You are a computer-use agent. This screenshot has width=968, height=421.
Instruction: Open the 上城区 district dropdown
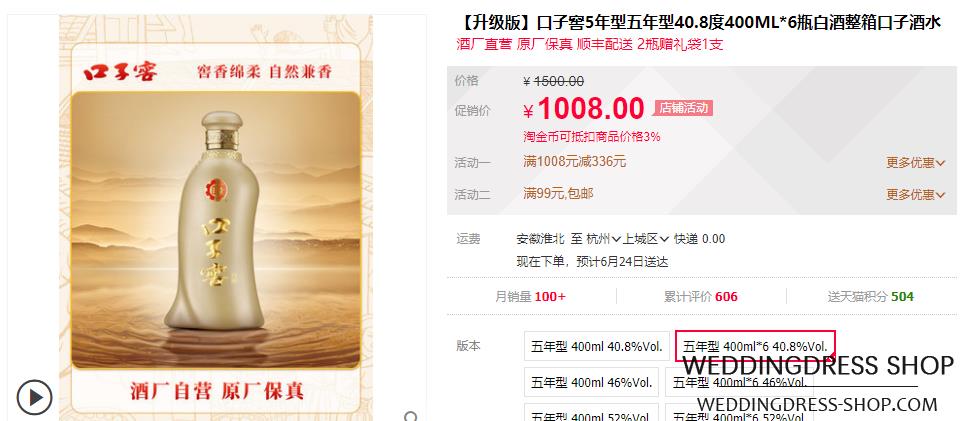pyautogui.click(x=645, y=239)
